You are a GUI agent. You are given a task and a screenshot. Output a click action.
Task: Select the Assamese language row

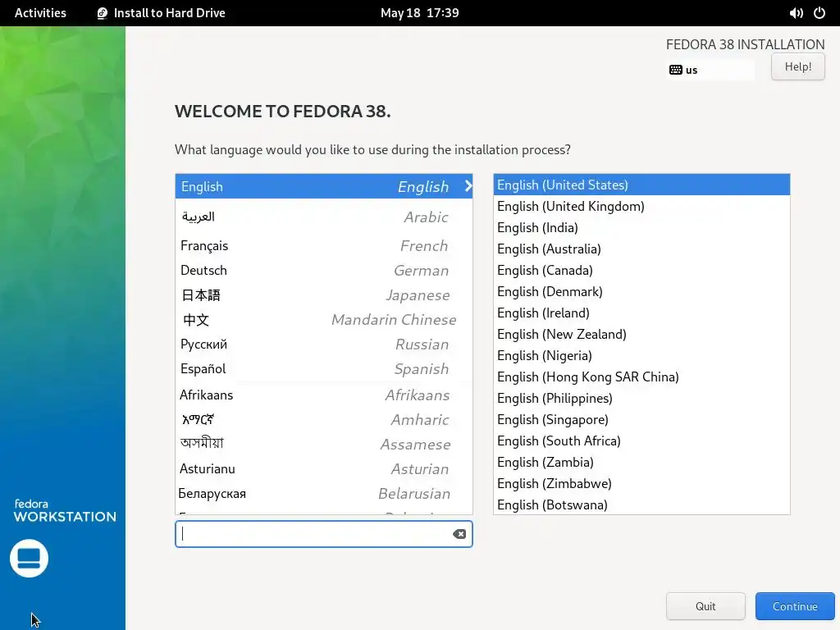[x=324, y=445]
